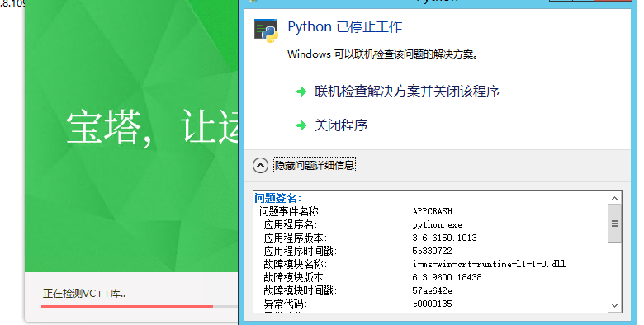644x325 pixels.
Task: Click the 应用程序时间戳: label
Action: (x=301, y=251)
